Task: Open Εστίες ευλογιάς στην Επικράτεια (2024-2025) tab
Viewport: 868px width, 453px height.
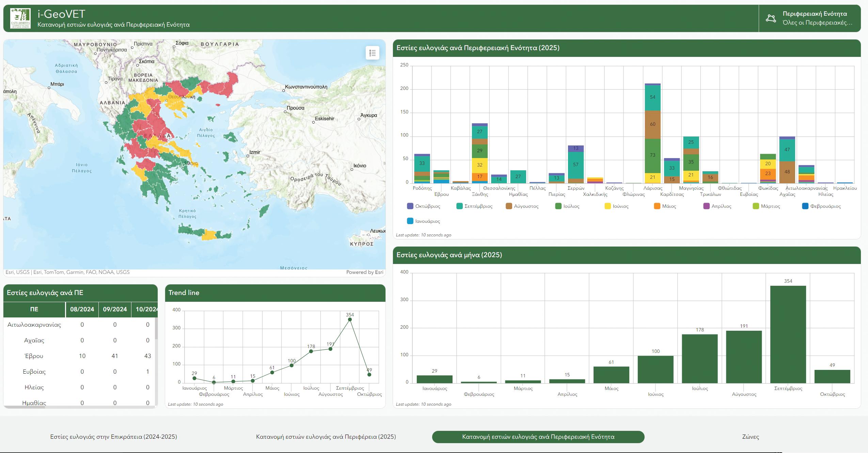Action: pos(113,437)
